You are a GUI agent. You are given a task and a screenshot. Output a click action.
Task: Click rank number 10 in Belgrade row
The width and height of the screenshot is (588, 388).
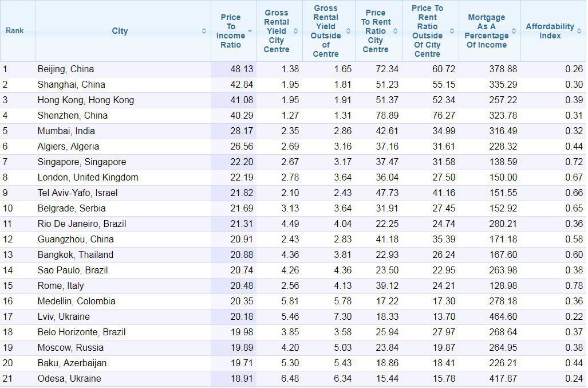click(x=7, y=209)
